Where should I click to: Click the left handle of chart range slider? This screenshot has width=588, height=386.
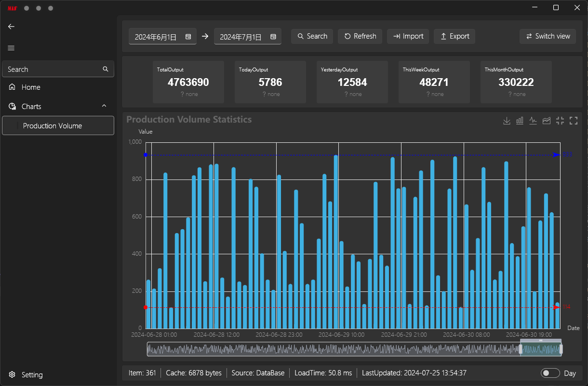tap(521, 349)
